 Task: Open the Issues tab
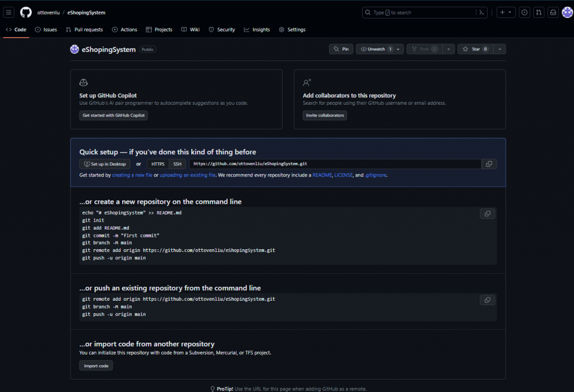46,30
